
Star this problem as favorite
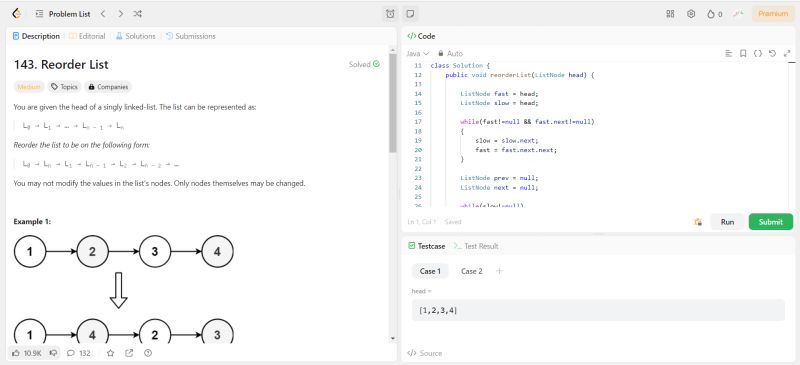110,353
